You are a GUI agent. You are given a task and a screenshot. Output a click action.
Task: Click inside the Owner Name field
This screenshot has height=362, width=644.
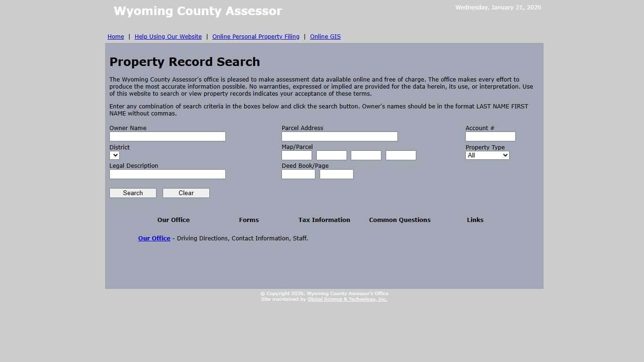167,136
